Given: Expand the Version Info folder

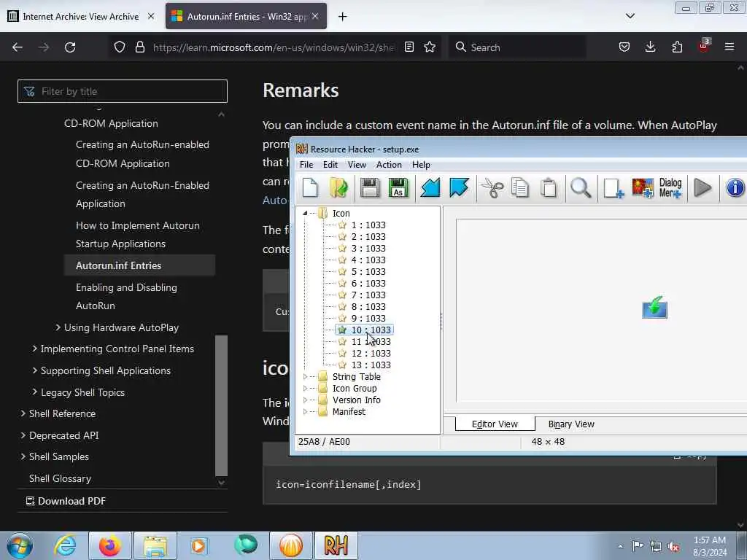Looking at the screenshot, I should pyautogui.click(x=305, y=400).
